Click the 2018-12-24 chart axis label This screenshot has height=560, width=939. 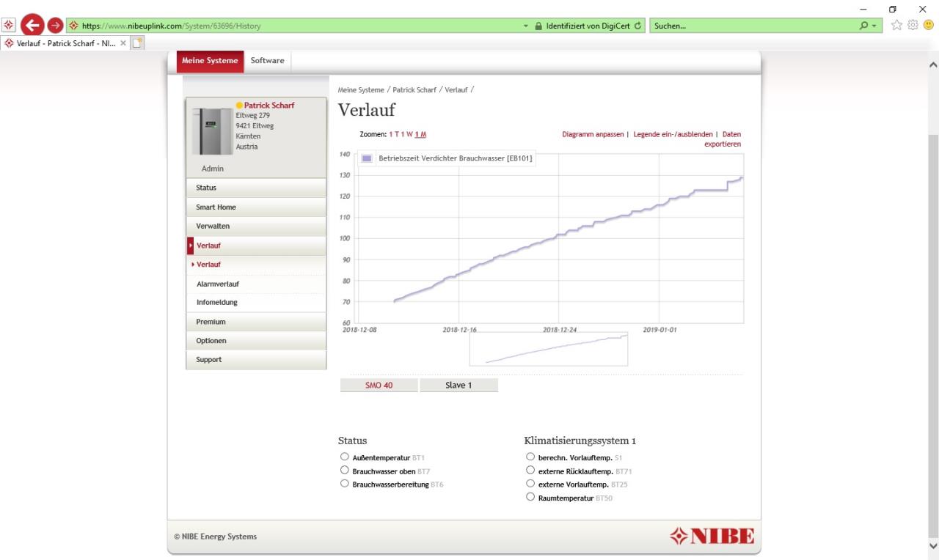560,330
